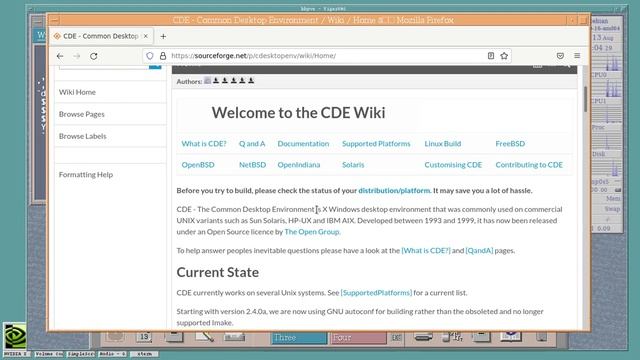
Task: Click the bracketed [What is CDE?] link
Action: pyautogui.click(x=426, y=251)
